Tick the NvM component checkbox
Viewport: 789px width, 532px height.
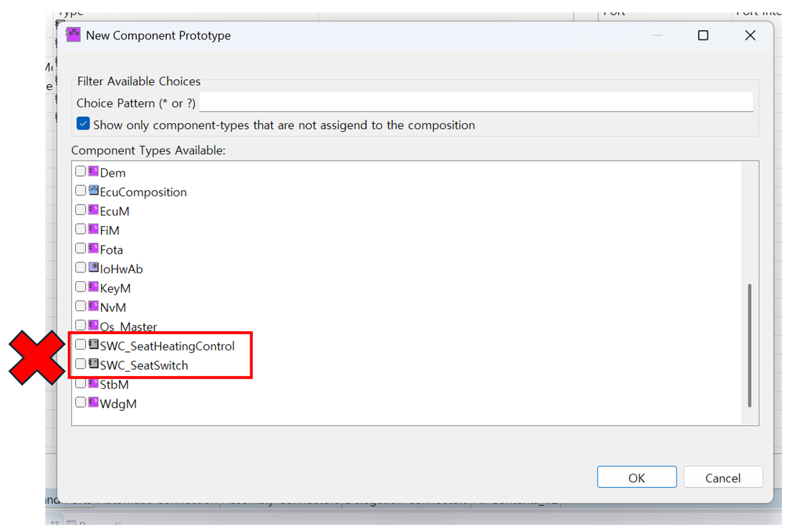coord(81,306)
